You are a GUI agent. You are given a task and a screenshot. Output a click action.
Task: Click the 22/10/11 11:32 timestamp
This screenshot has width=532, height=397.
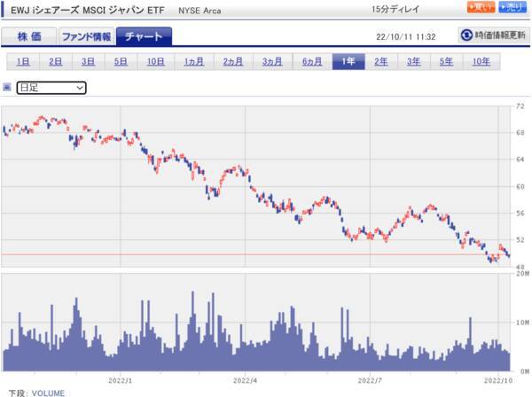(x=406, y=36)
